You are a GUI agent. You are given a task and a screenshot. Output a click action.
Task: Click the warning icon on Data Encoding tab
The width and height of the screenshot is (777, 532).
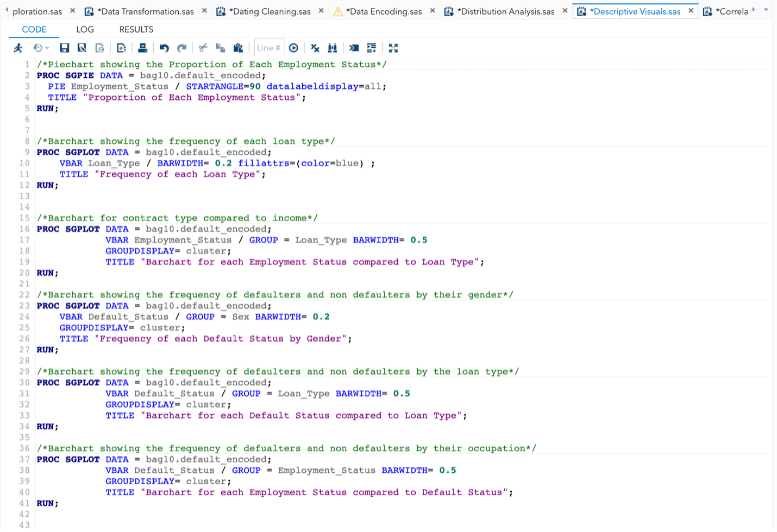[338, 11]
